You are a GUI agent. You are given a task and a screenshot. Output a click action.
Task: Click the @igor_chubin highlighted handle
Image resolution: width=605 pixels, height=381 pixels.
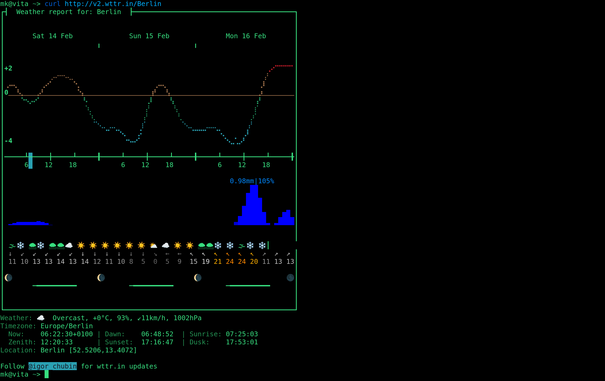[52, 366]
